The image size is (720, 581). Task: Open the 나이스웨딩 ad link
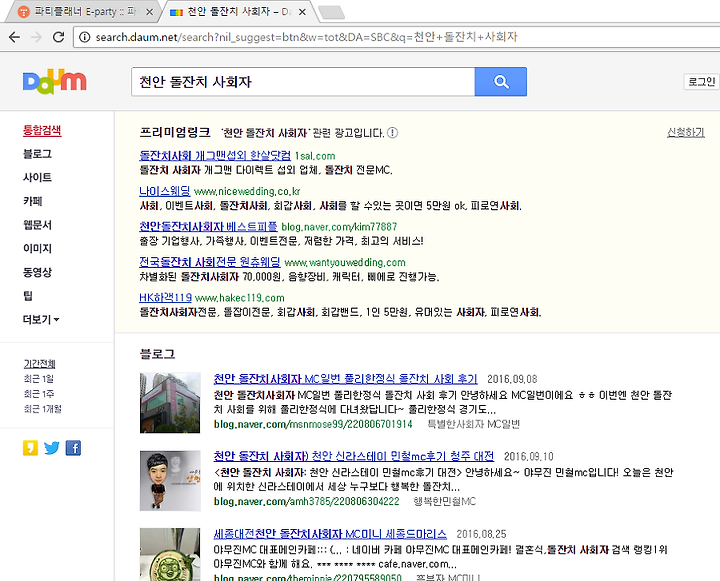click(164, 191)
